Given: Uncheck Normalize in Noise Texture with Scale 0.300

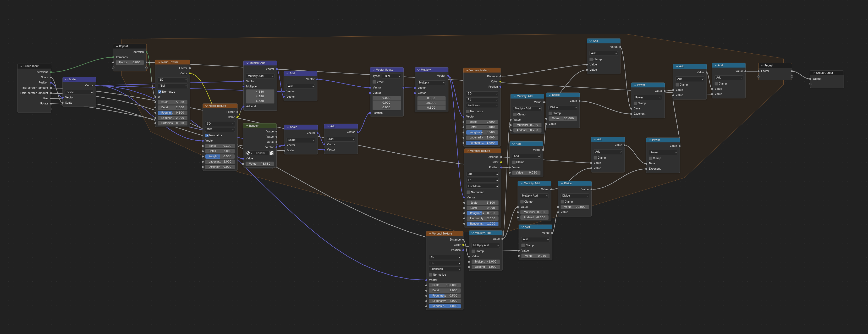Looking at the screenshot, I should click(207, 135).
